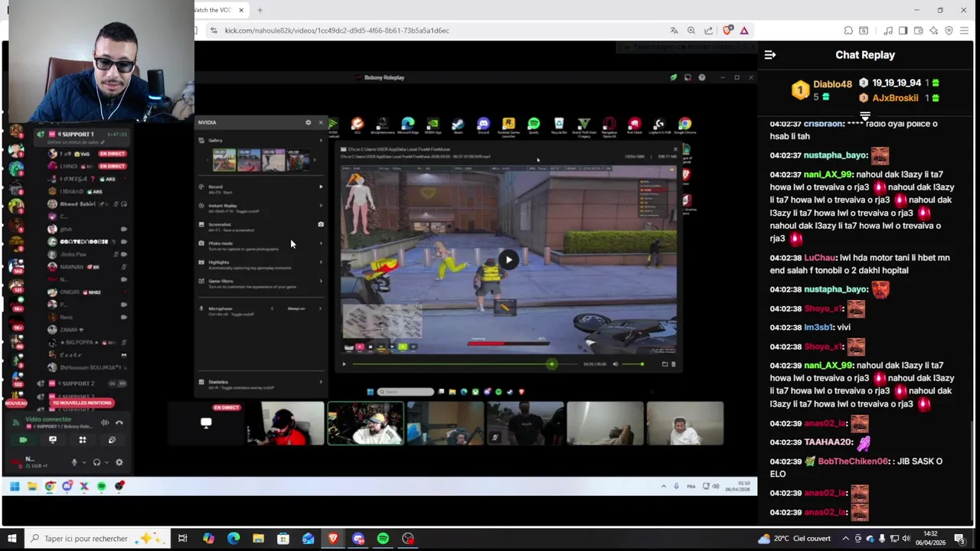Viewport: 980px width, 551px height.
Task: Delete clip using trash icon in preview
Action: 673,364
